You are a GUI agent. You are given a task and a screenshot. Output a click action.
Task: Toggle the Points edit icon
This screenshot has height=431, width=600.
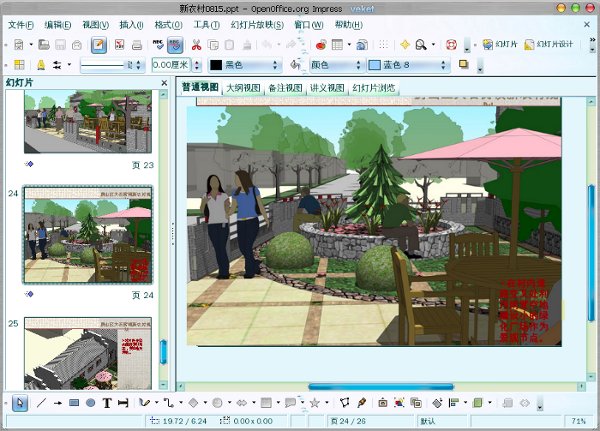[344, 403]
